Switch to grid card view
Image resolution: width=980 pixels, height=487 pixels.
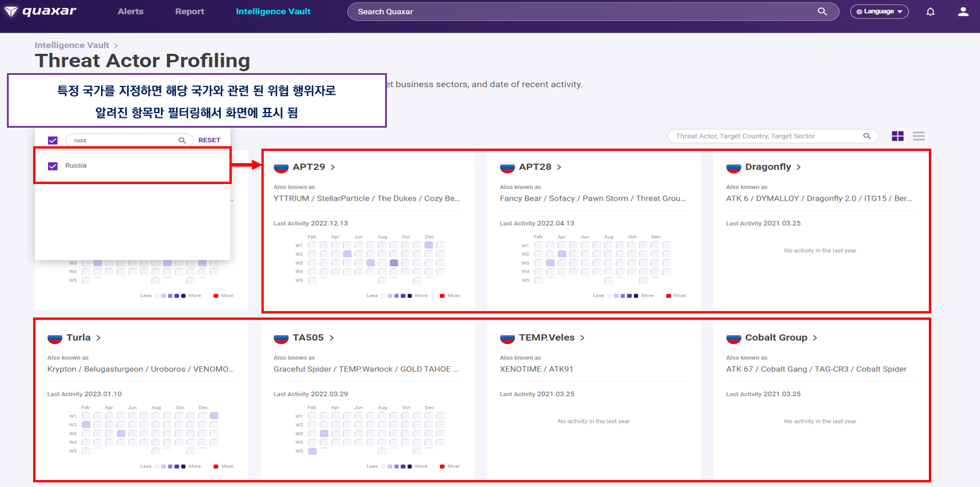tap(898, 136)
